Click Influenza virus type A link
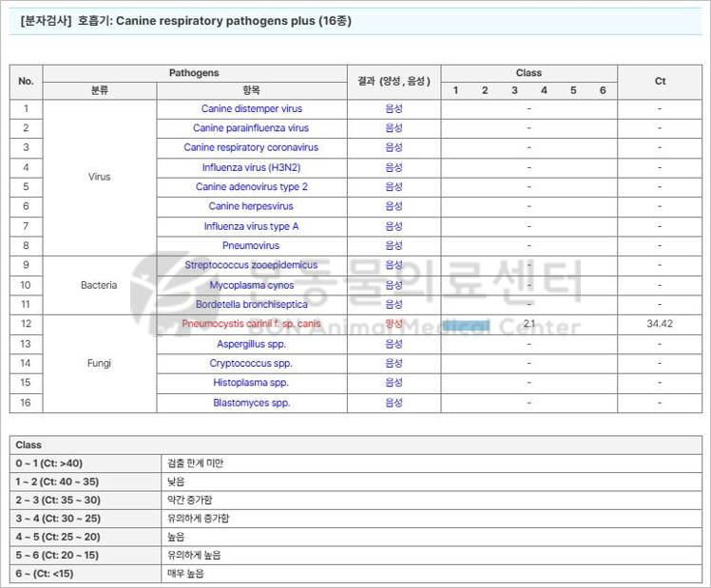Image resolution: width=711 pixels, height=588 pixels. click(x=251, y=226)
